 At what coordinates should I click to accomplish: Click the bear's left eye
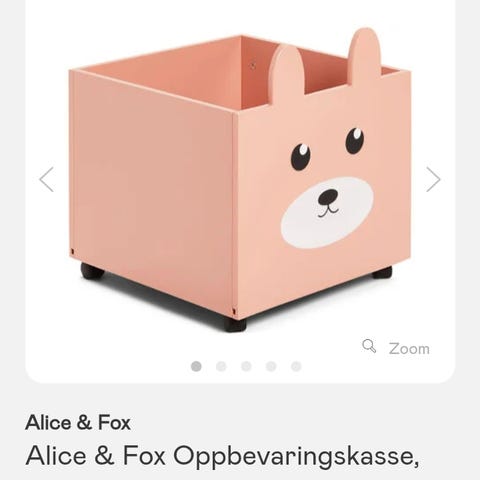[301, 157]
